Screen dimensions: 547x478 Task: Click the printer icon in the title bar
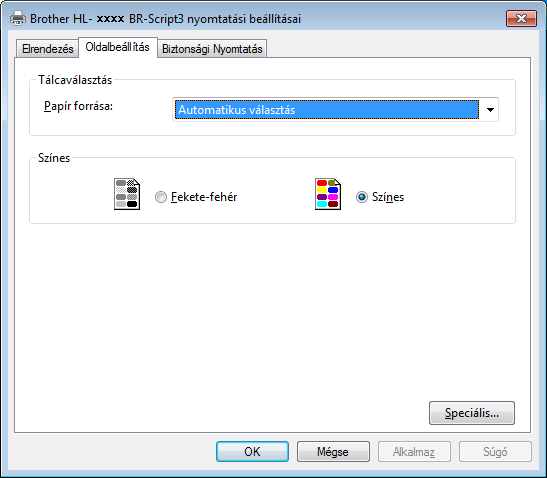tap(18, 18)
